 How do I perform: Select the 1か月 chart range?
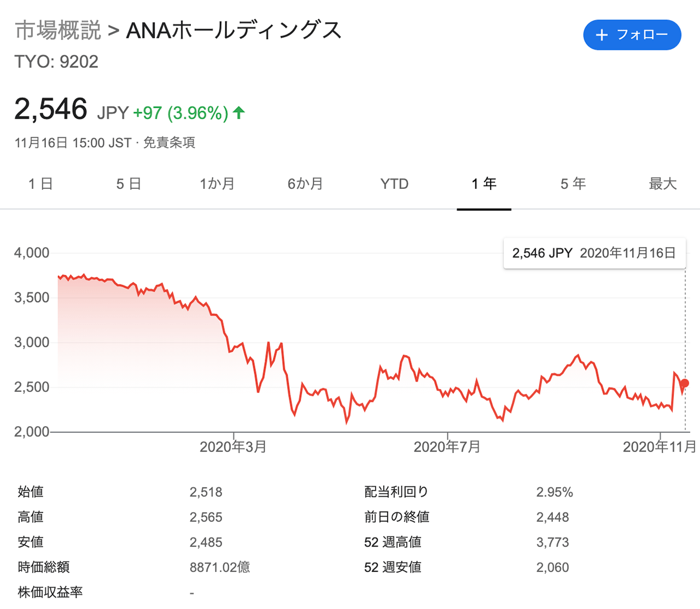tap(217, 184)
